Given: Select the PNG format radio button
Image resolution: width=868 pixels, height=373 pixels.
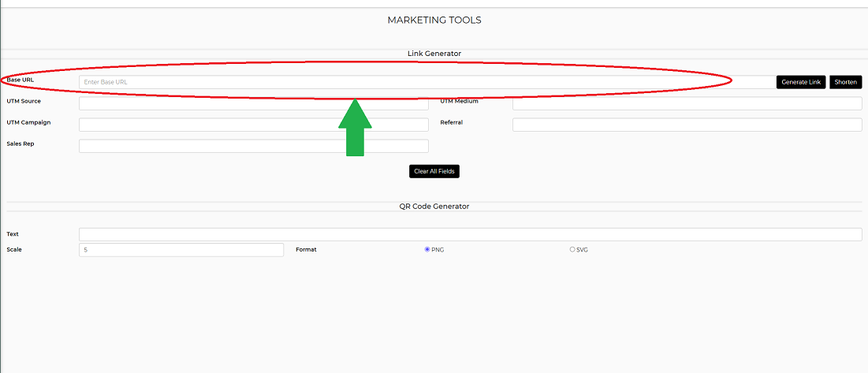Looking at the screenshot, I should [x=427, y=250].
